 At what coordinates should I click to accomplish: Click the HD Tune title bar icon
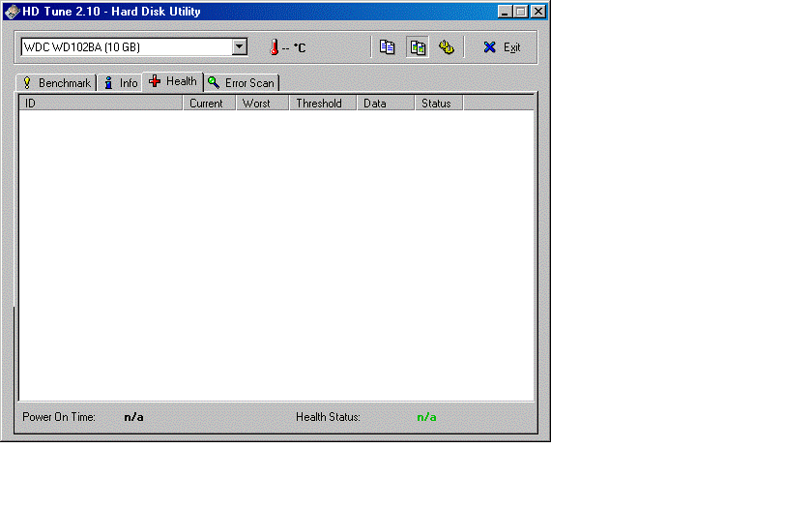pyautogui.click(x=13, y=12)
